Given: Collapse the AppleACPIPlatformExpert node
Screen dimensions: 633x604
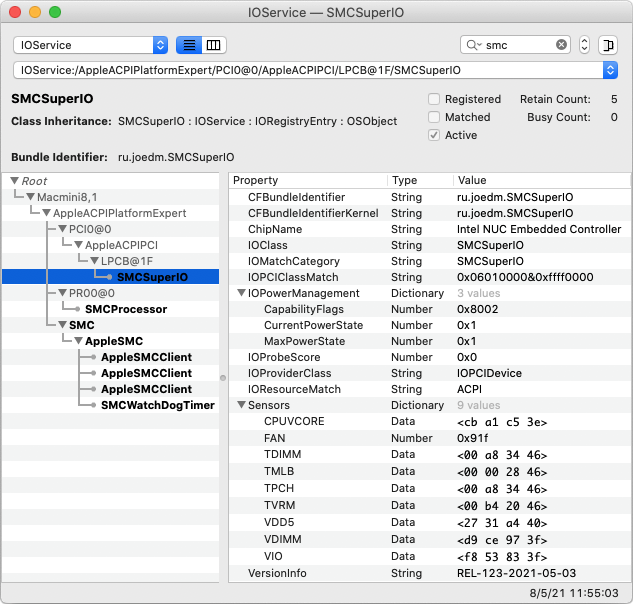Looking at the screenshot, I should (47, 213).
